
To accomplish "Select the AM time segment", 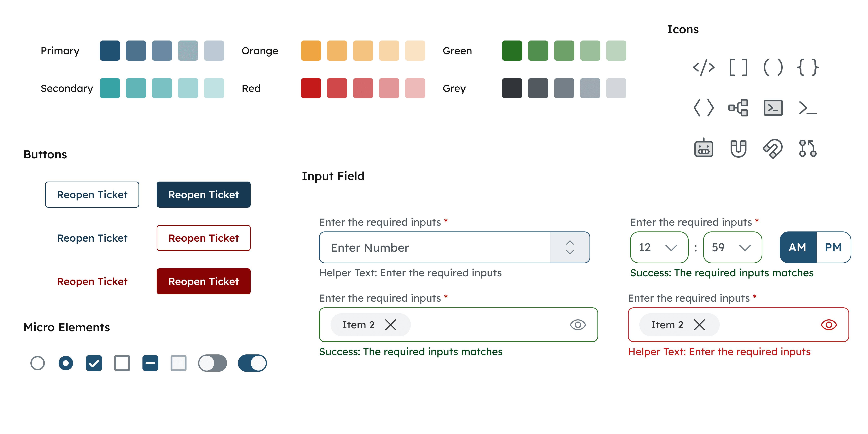I will (798, 247).
